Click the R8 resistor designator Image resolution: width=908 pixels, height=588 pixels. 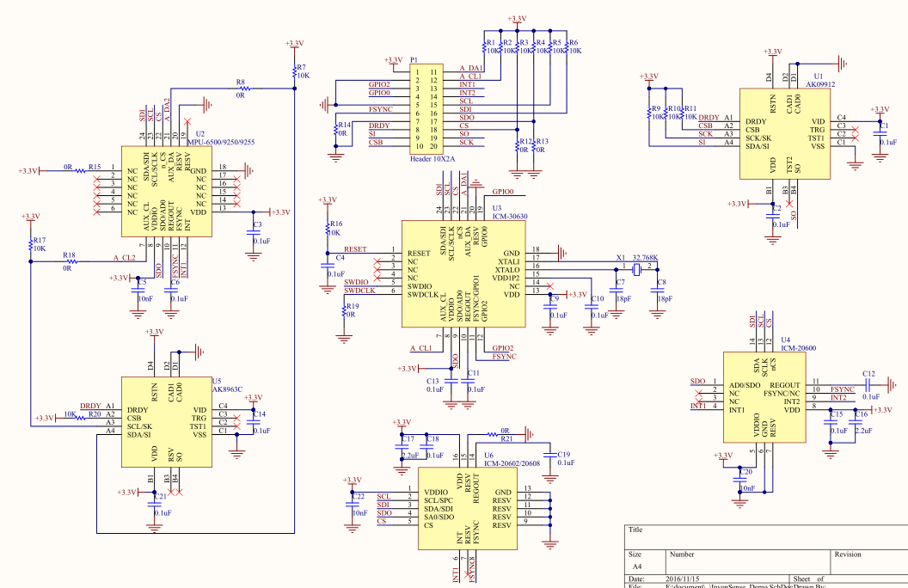pos(240,82)
